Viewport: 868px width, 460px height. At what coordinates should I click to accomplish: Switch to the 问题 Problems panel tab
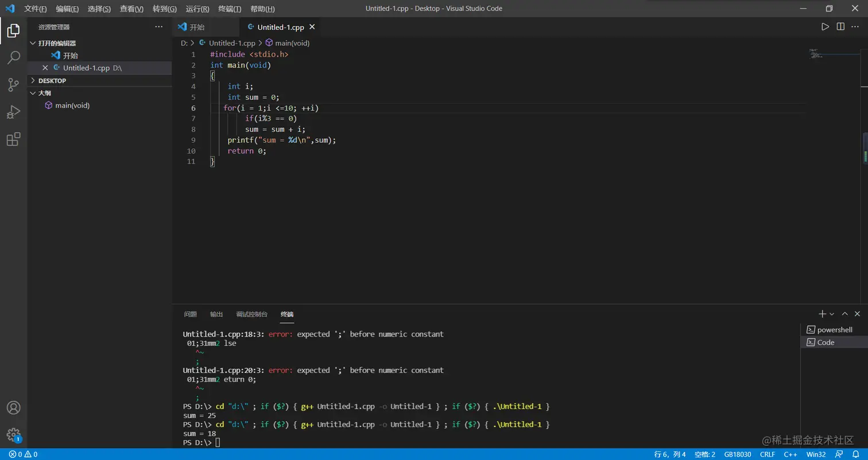(190, 314)
